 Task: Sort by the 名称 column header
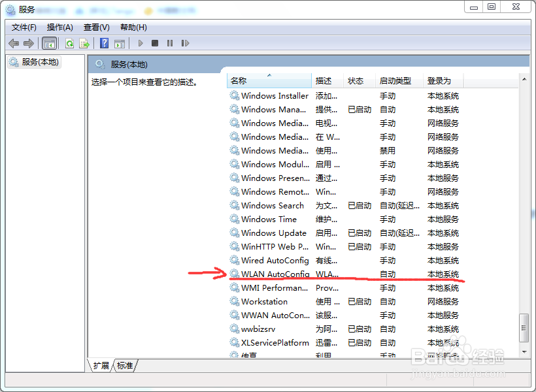(269, 81)
